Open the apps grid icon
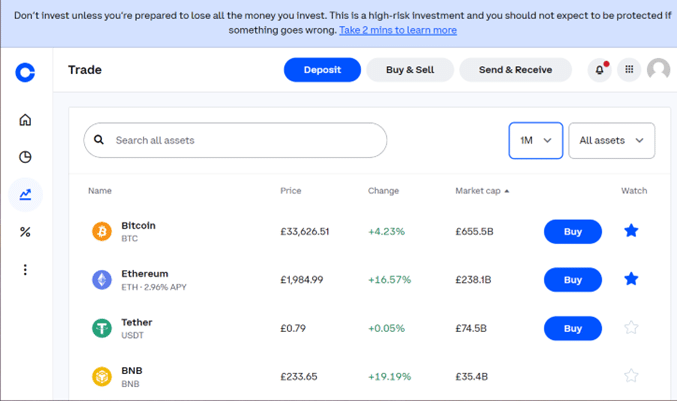677x401 pixels. click(629, 69)
